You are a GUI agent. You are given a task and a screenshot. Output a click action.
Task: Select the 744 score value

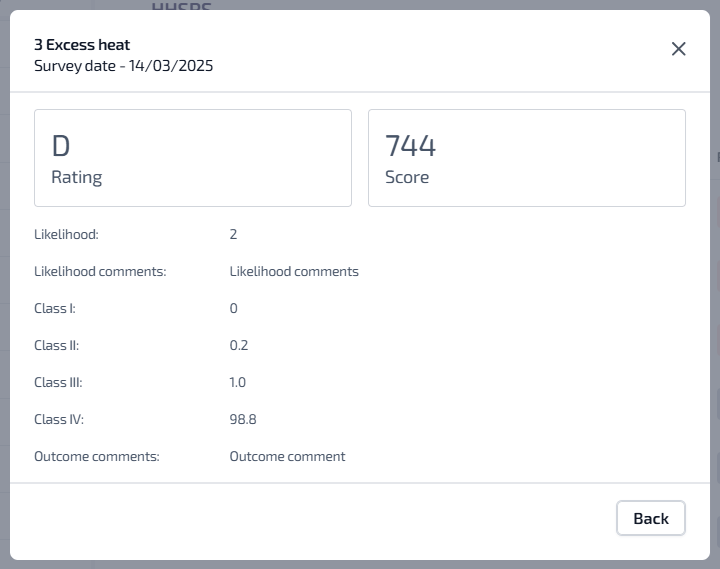410,146
